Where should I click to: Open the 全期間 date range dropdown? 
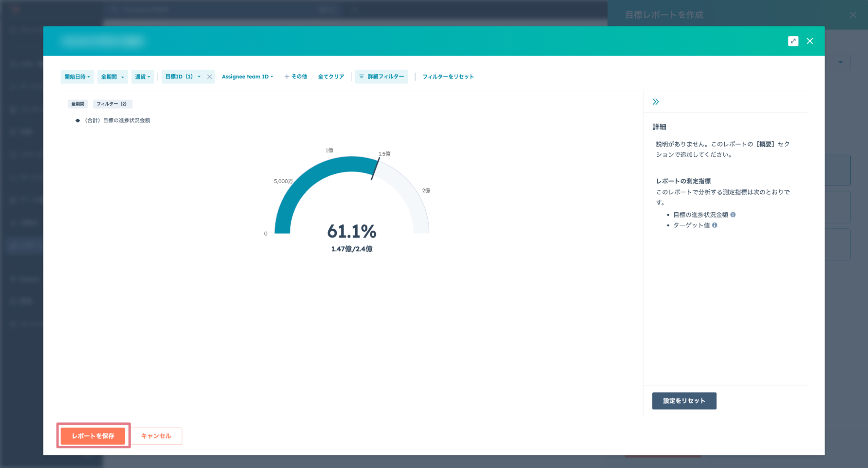(112, 77)
